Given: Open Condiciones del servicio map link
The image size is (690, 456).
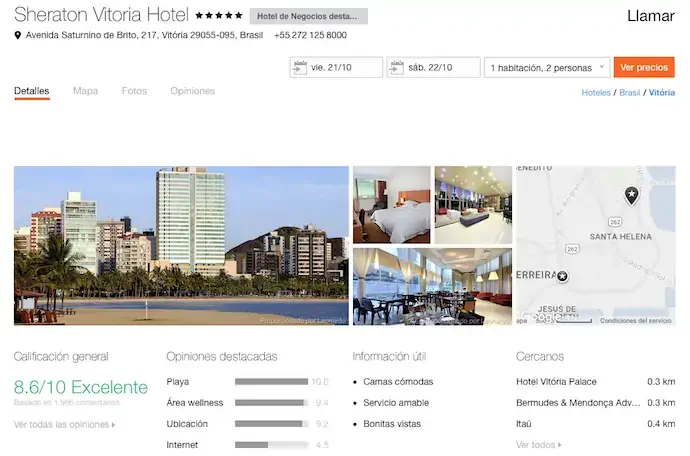Looking at the screenshot, I should click(x=635, y=321).
